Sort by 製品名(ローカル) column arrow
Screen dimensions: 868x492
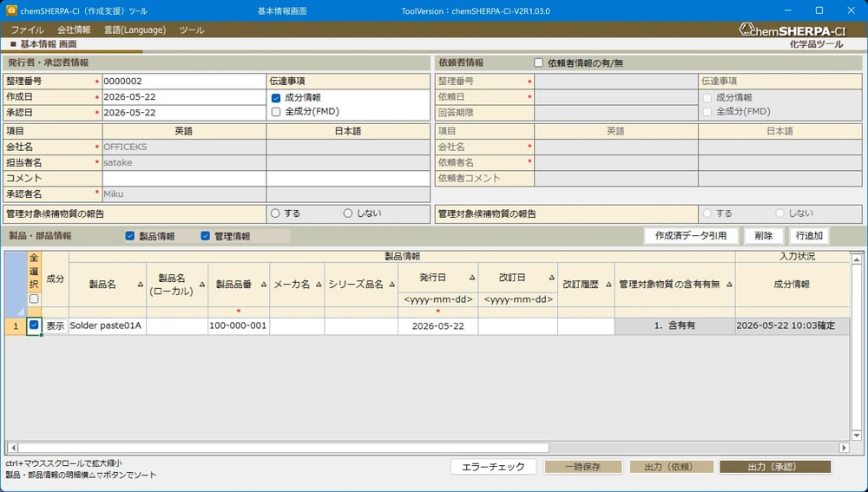202,285
